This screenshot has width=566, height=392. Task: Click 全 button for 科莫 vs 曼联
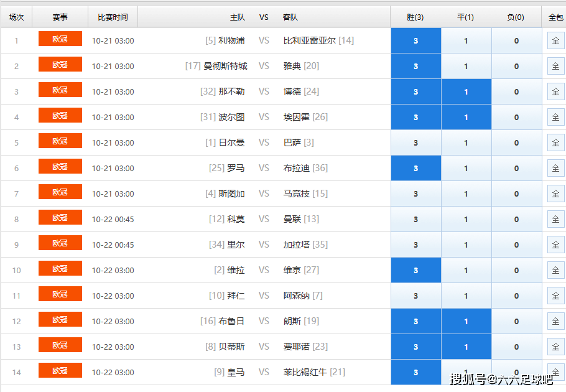(556, 220)
